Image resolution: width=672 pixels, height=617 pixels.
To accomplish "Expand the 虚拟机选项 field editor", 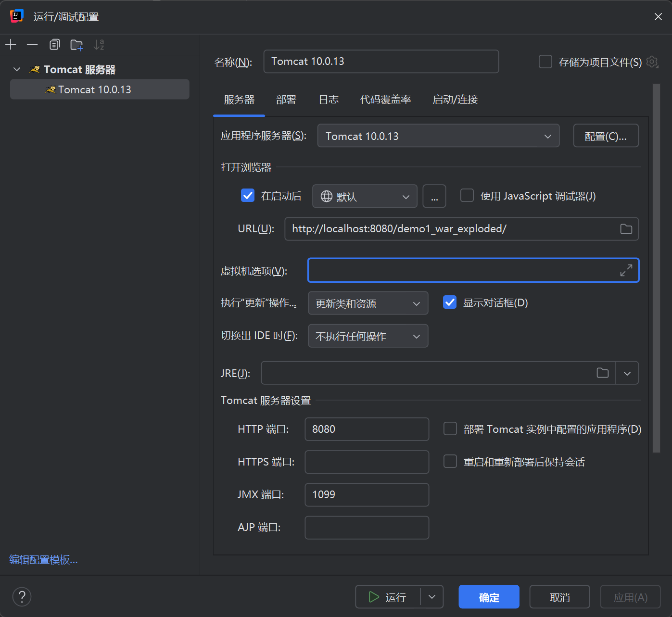I will [x=626, y=270].
